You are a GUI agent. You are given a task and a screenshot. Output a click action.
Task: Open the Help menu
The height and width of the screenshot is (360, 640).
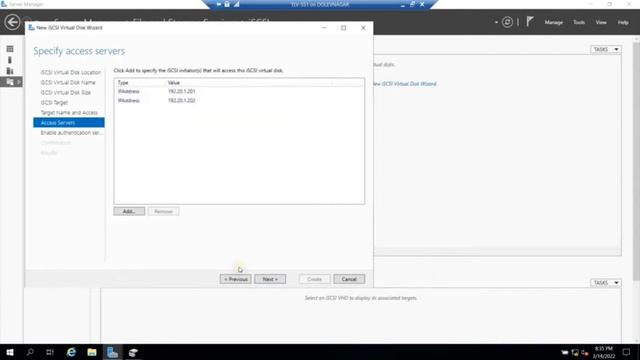tap(623, 22)
